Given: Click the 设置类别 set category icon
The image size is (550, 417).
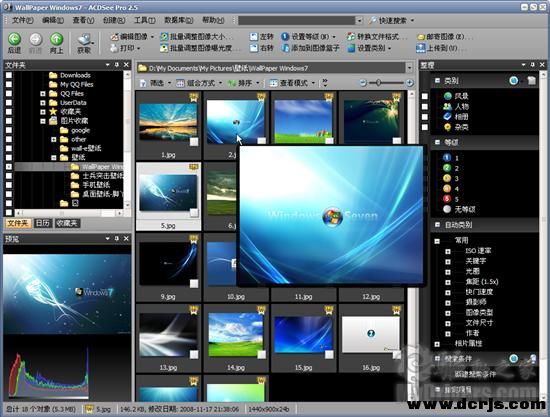Looking at the screenshot, I should tap(351, 48).
